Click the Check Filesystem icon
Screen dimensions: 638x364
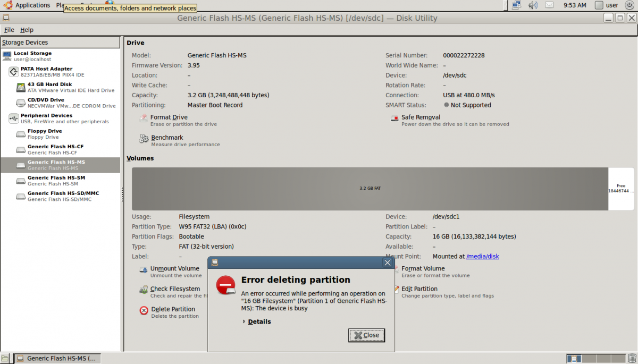click(144, 290)
